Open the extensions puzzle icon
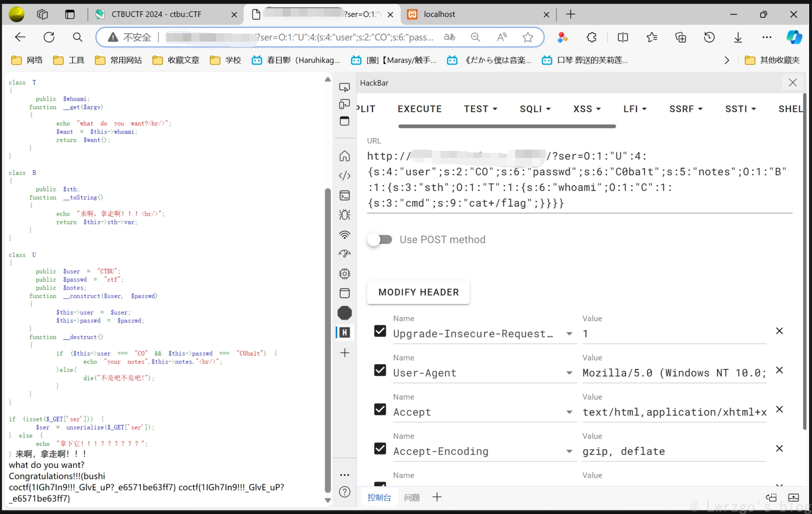Viewport: 812px width, 514px height. tap(591, 37)
